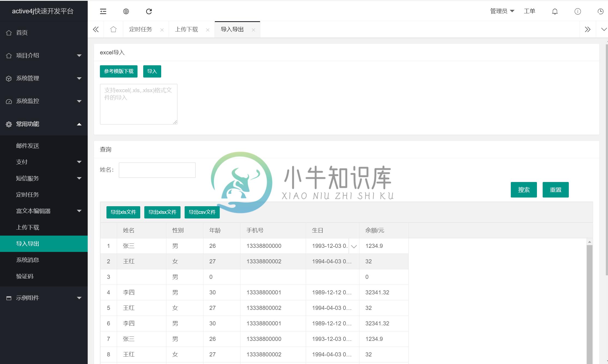The width and height of the screenshot is (608, 364).
Task: Click the 参考模版下载 button
Action: click(x=119, y=71)
